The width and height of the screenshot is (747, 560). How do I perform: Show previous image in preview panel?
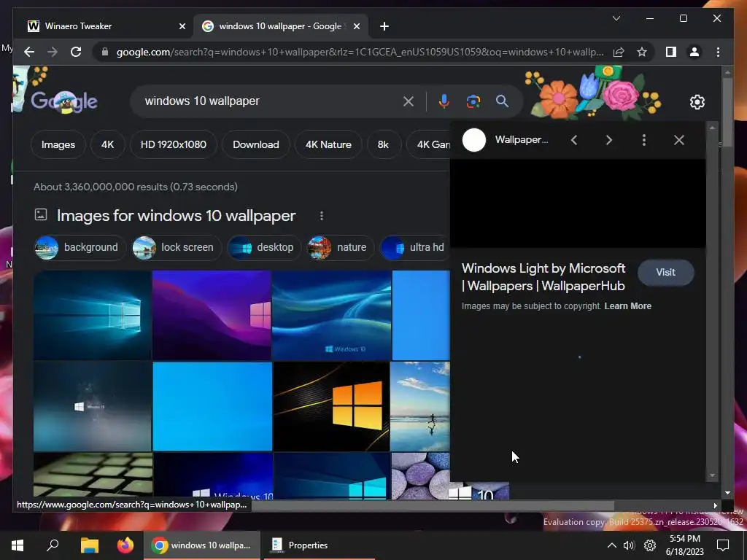tap(574, 140)
